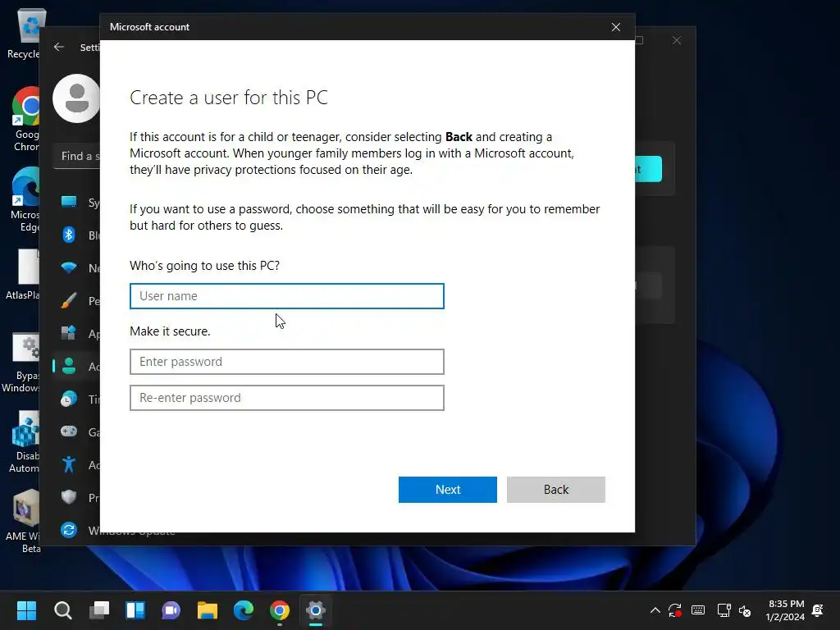Open the touch keyboard tray icon

pyautogui.click(x=698, y=610)
